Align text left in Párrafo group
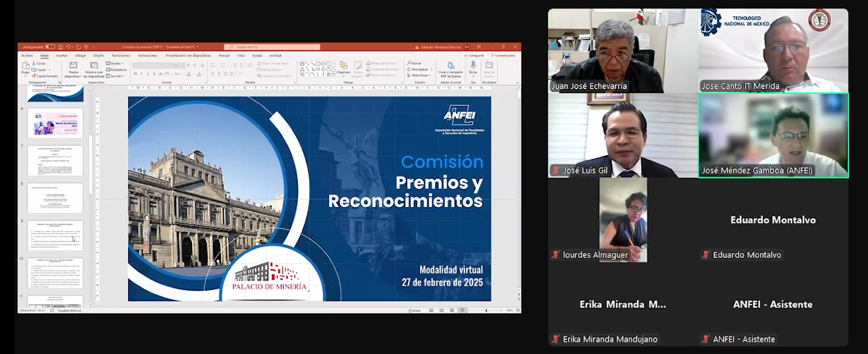 click(x=213, y=74)
